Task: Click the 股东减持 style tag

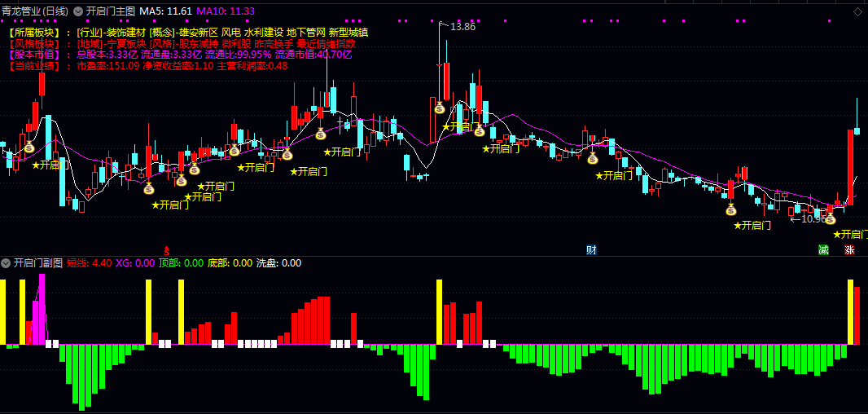Action: pos(200,44)
